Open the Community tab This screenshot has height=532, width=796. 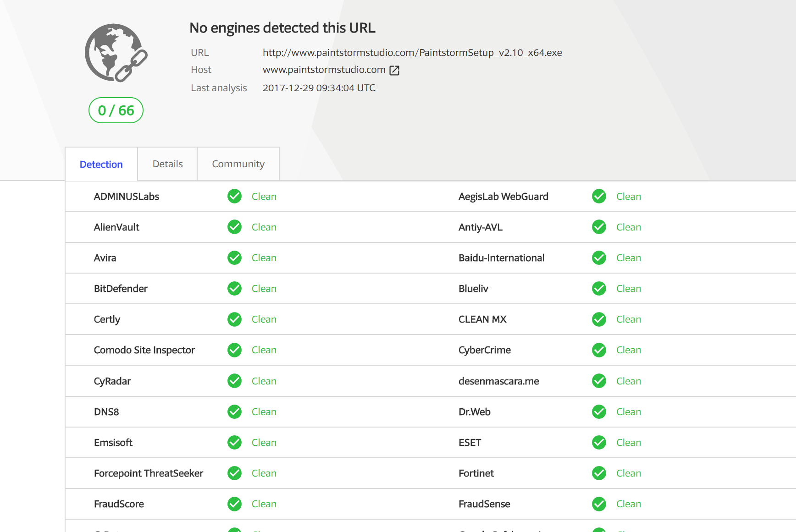(x=238, y=164)
